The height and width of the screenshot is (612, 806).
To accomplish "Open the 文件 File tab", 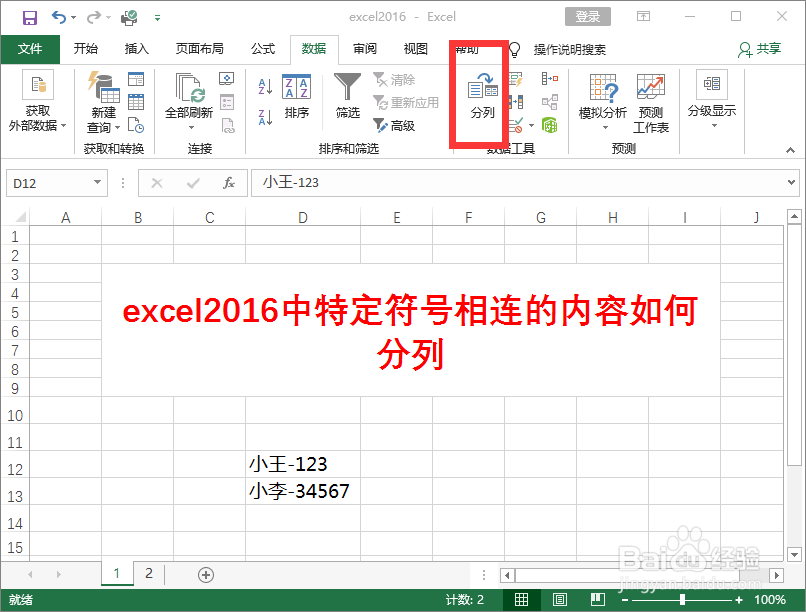I will pos(30,49).
